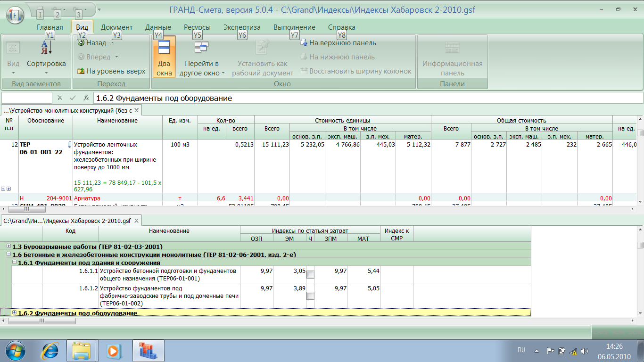This screenshot has height=362, width=644.
Task: Click the Перейти в другое окно icon
Action: pos(201,47)
